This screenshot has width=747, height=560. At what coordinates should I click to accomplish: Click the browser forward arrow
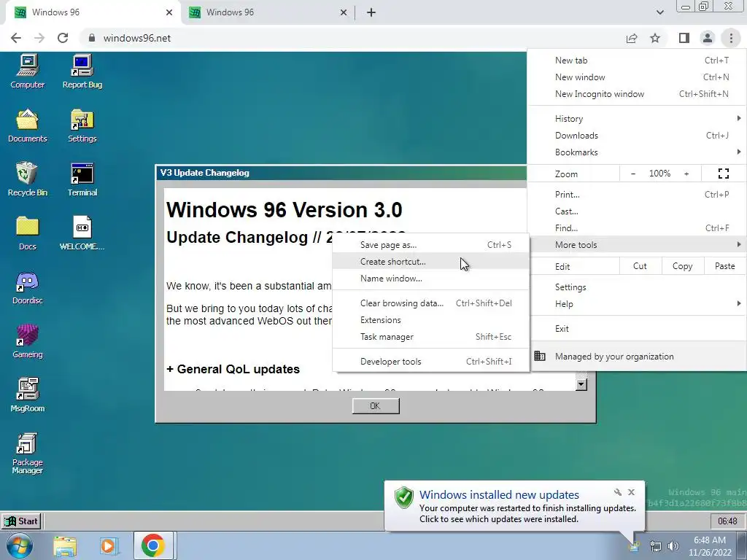pos(39,38)
